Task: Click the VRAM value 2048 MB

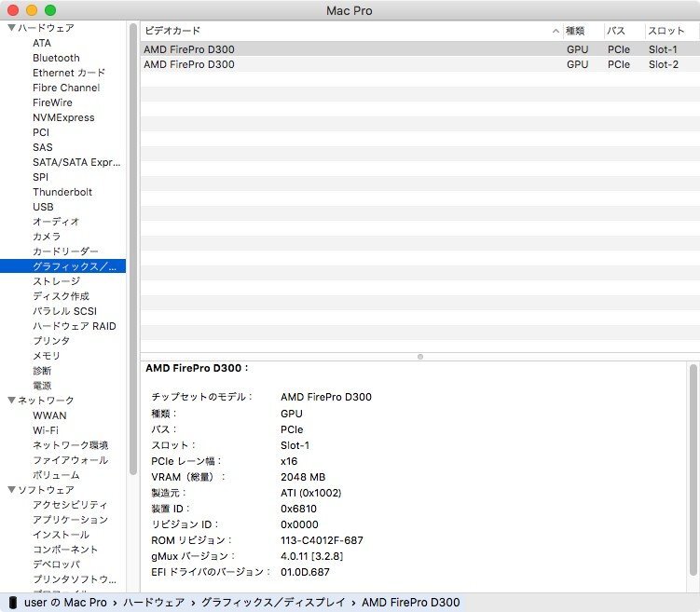Action: tap(303, 477)
